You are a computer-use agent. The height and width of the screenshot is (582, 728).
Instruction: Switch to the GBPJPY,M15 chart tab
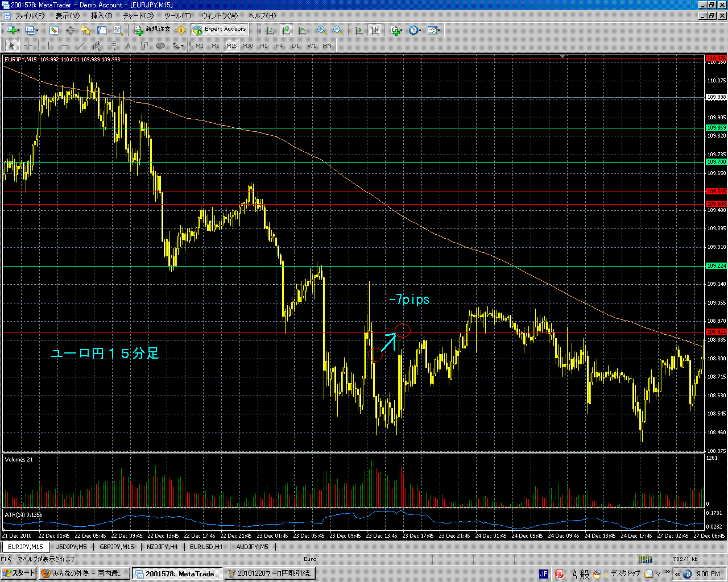pyautogui.click(x=117, y=547)
